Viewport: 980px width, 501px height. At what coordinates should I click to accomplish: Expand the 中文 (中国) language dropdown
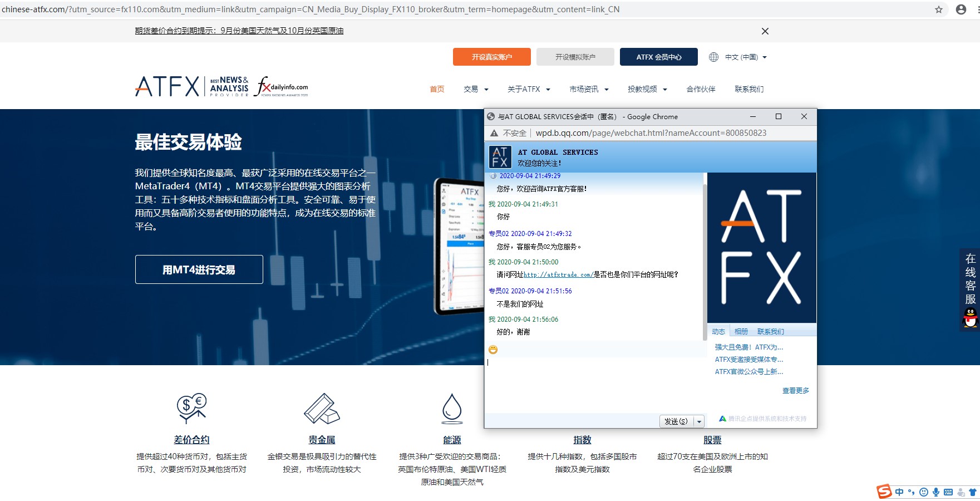[746, 57]
